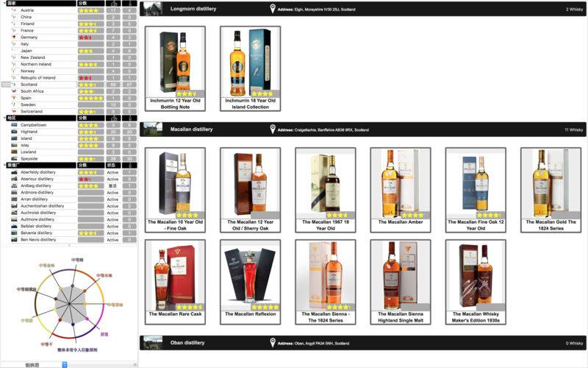
Task: Click the Aultmore distillery icon
Action: coord(14,219)
